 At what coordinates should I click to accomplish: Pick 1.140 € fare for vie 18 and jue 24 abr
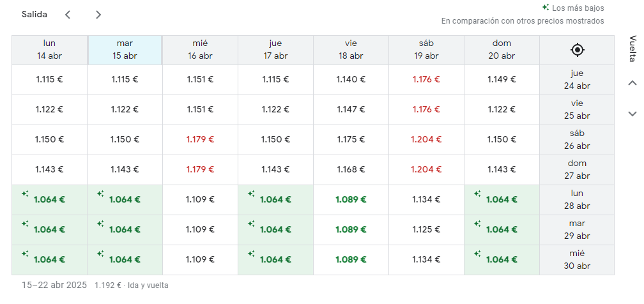[x=351, y=80]
